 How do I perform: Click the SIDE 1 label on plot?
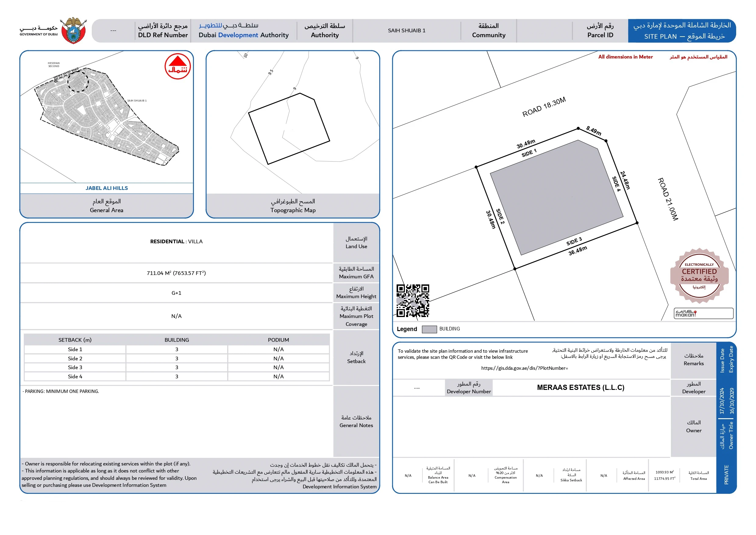[x=529, y=153]
